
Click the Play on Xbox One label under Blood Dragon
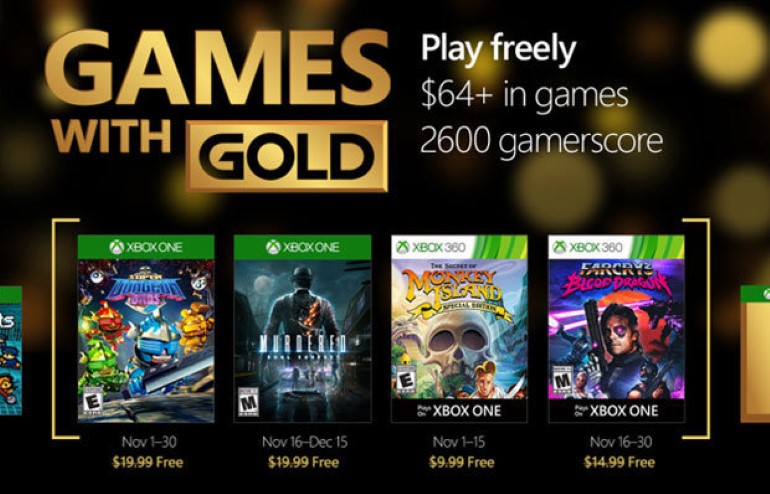pyautogui.click(x=616, y=411)
